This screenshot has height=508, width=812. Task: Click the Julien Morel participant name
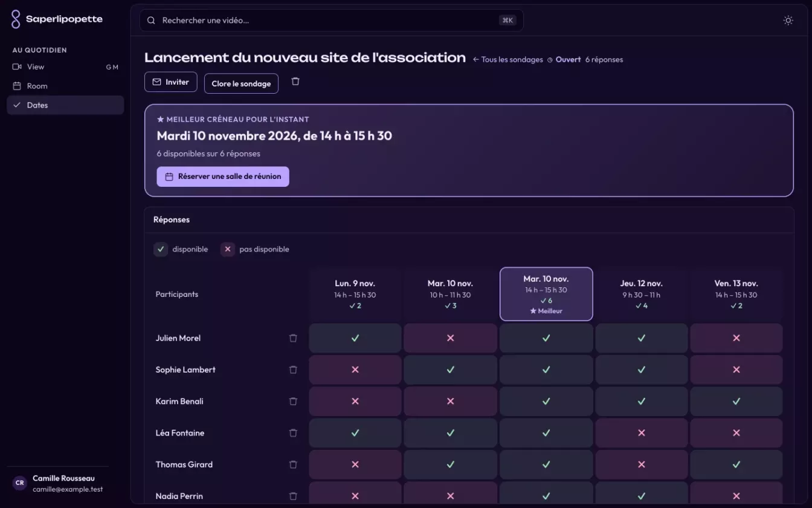pos(178,338)
